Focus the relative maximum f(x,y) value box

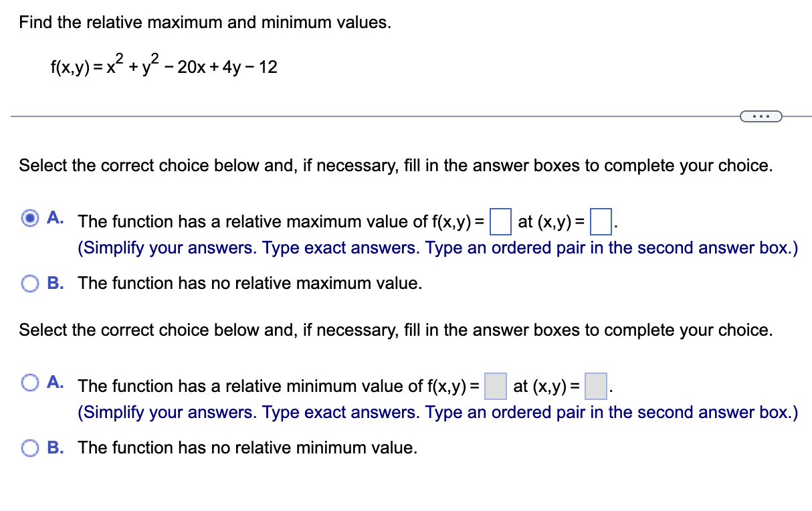tap(500, 221)
